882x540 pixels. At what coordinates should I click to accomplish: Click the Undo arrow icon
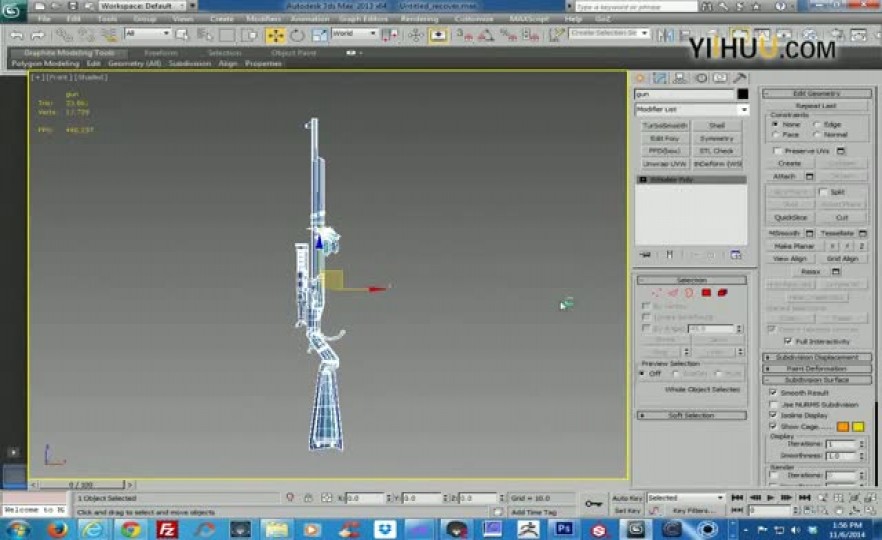pyautogui.click(x=17, y=35)
